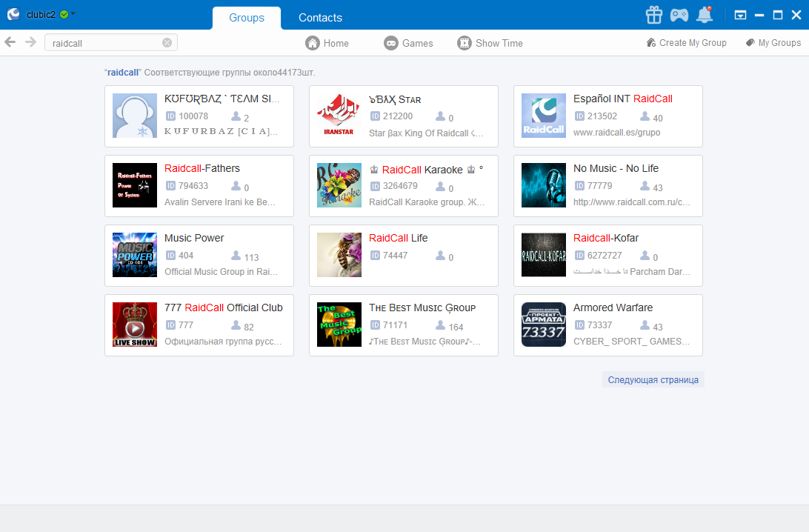
Task: Click the Armored Warfare 73337 thumbnail
Action: [x=543, y=325]
